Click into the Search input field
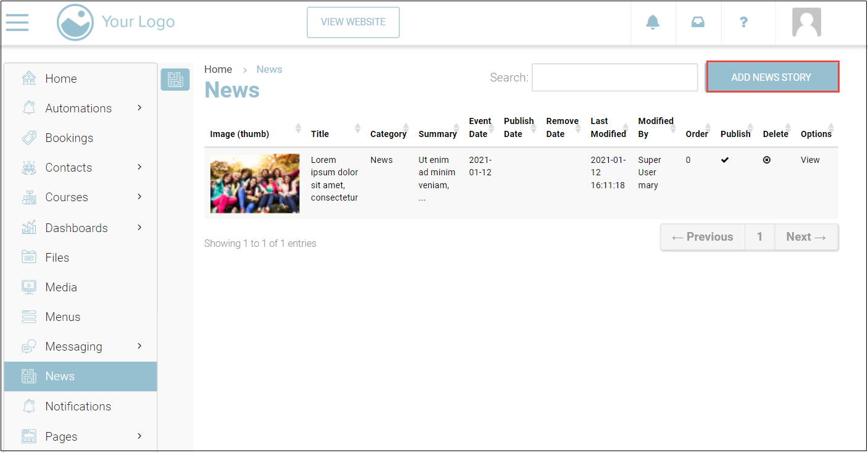The width and height of the screenshot is (868, 453). coord(614,77)
